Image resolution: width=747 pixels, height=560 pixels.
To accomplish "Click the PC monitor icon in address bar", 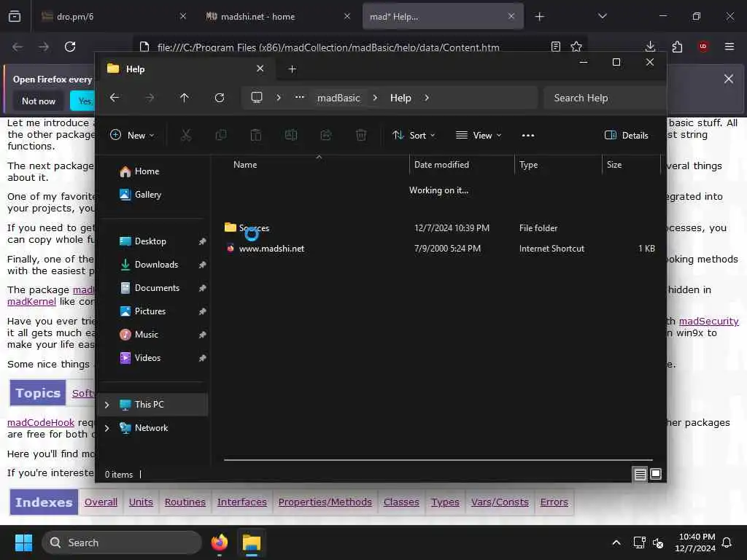I will coord(257,98).
